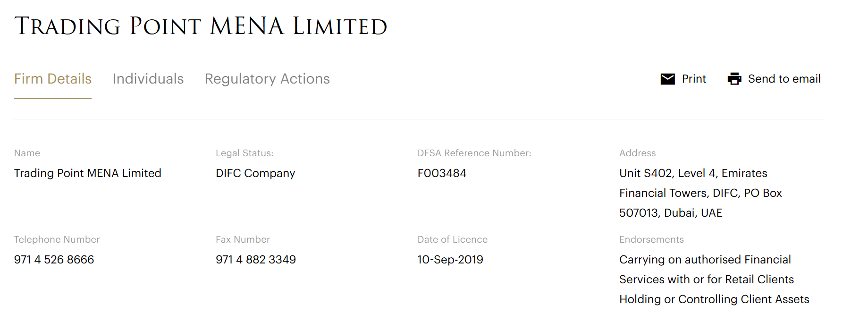Click the printer icon beside Send to email

pos(734,79)
